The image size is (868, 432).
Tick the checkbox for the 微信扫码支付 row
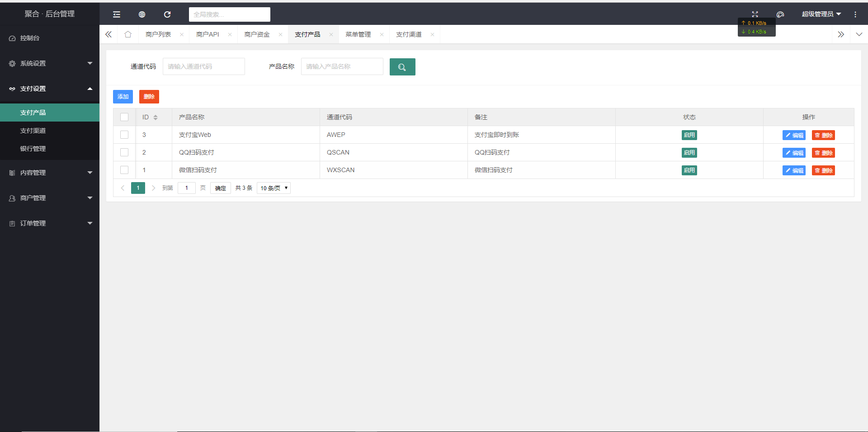click(x=124, y=170)
